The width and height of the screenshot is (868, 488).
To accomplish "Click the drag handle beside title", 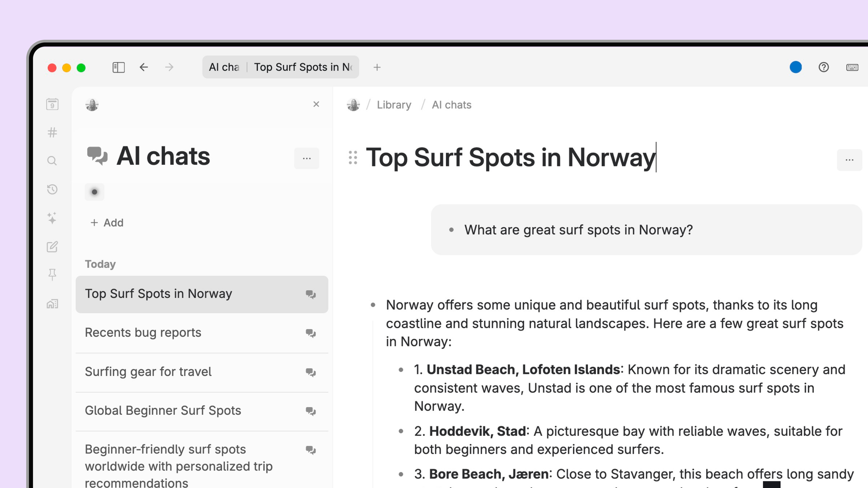I will point(353,158).
